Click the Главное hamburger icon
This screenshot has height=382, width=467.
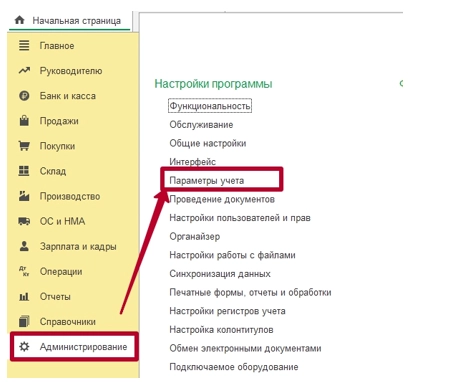[x=24, y=45]
